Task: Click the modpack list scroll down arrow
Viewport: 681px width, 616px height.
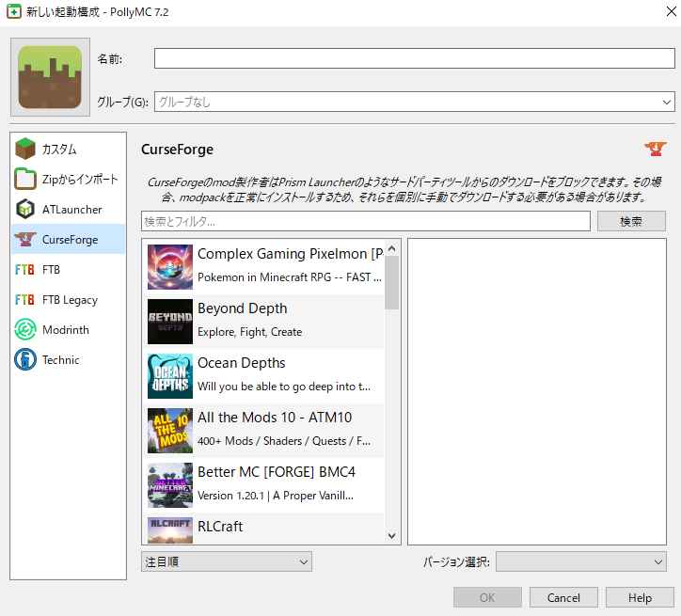Action: click(391, 536)
